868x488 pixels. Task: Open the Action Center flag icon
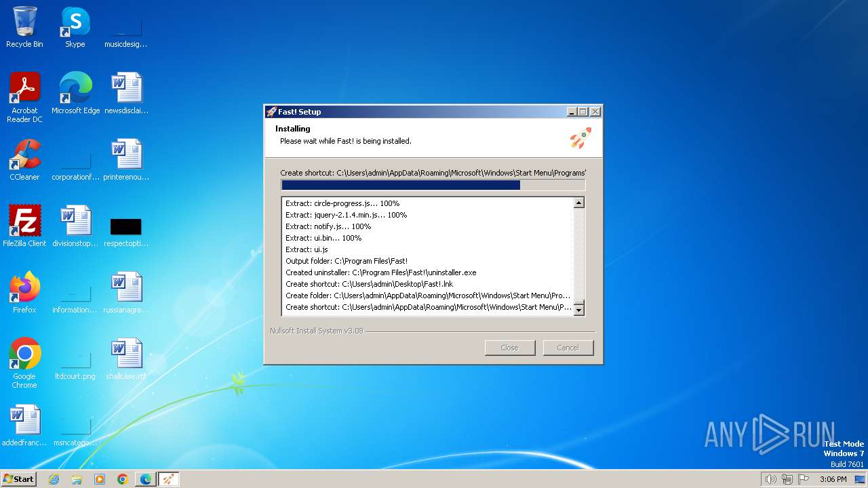pyautogui.click(x=804, y=479)
